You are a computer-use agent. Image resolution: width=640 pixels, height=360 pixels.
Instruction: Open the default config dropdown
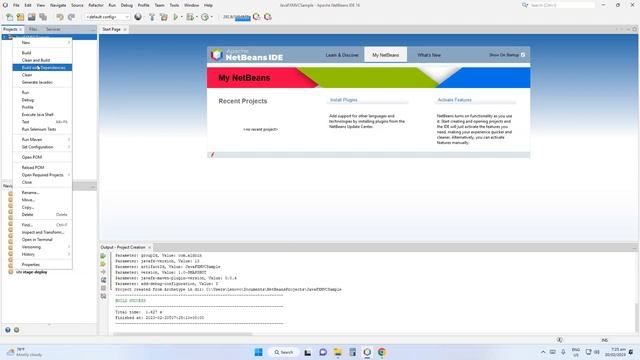click(x=107, y=17)
